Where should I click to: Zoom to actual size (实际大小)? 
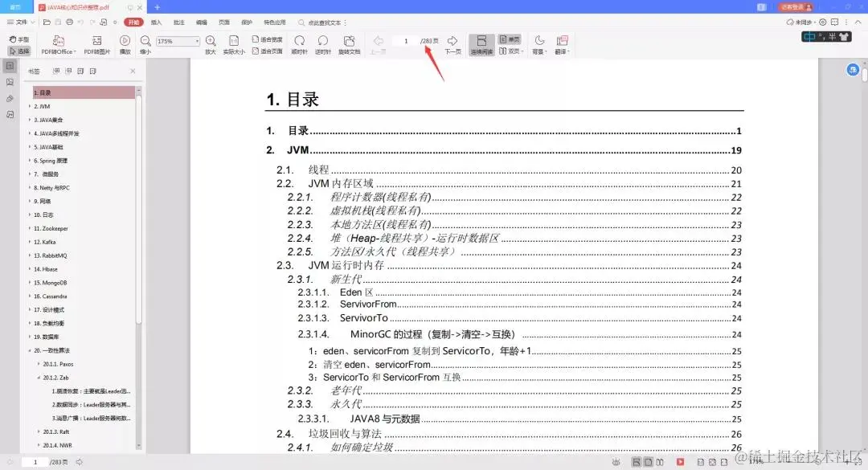235,44
